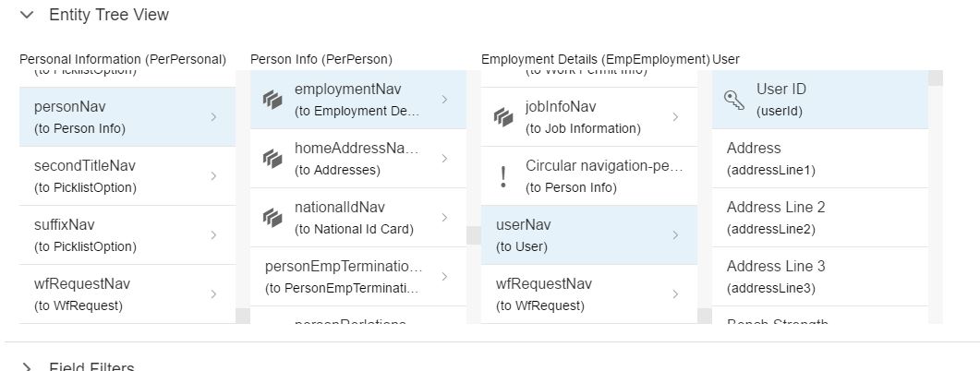The image size is (980, 371).
Task: Click the Employment Details column scrollbar thumb
Action: click(705, 316)
